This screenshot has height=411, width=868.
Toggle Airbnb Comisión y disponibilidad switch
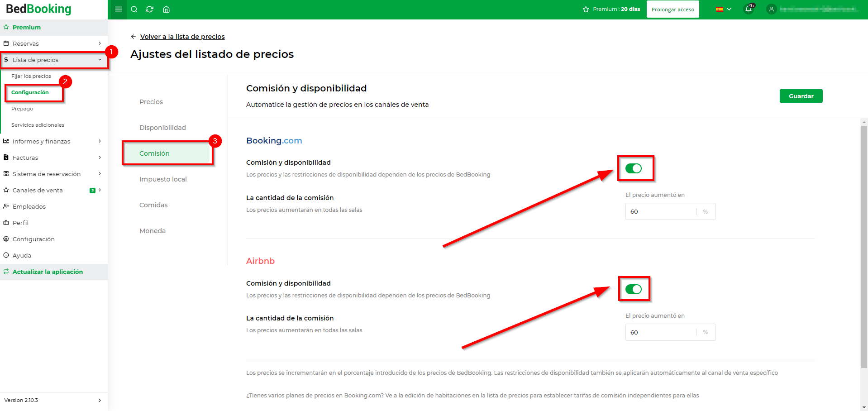click(x=633, y=289)
